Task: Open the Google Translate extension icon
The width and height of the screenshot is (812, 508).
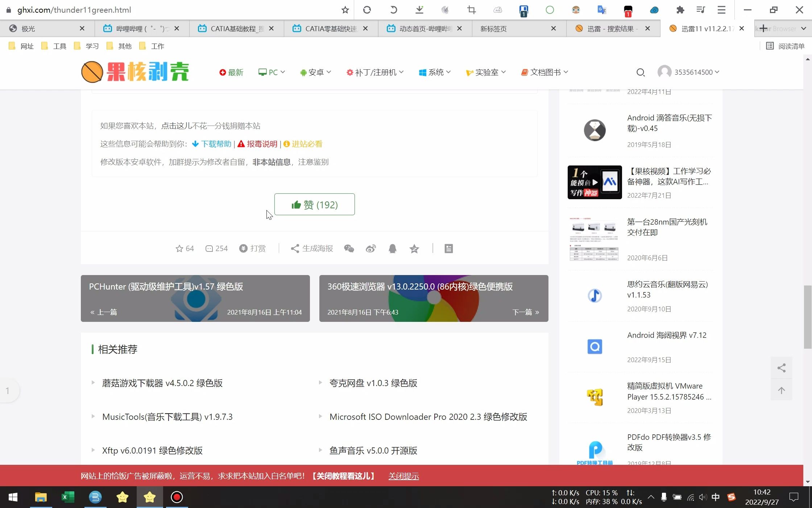Action: [x=602, y=10]
